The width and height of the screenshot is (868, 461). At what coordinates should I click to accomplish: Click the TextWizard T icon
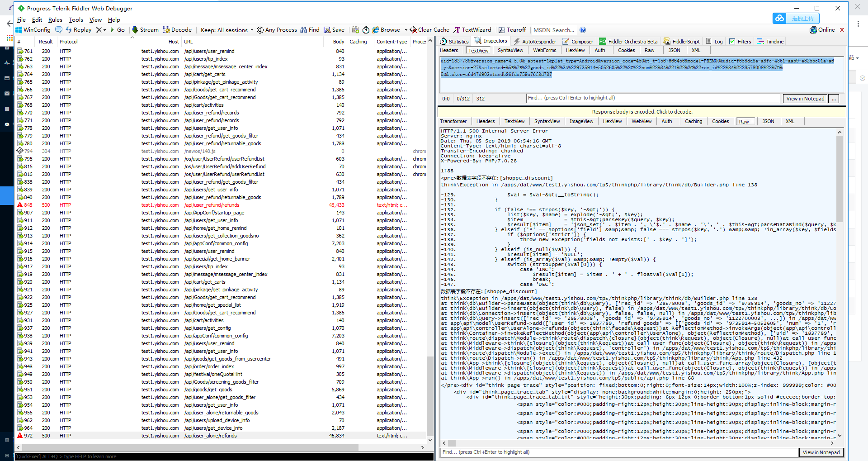(x=457, y=30)
